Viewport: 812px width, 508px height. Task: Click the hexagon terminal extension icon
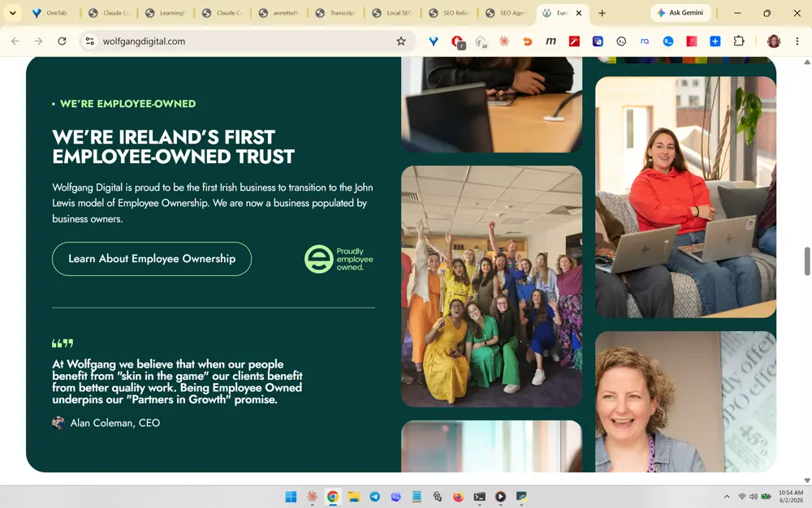621,41
